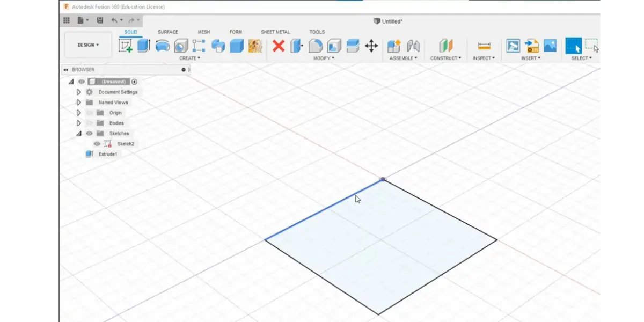Open the SELECT dropdown menu
This screenshot has height=322, width=644.
581,58
